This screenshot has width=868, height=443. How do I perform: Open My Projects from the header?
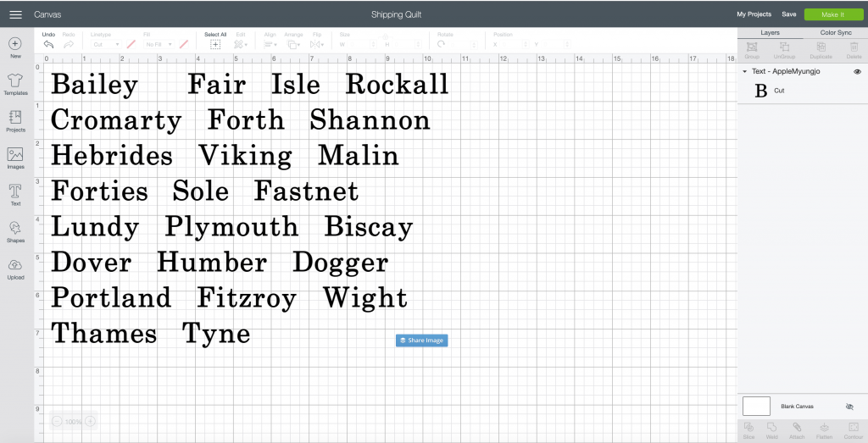(x=754, y=14)
